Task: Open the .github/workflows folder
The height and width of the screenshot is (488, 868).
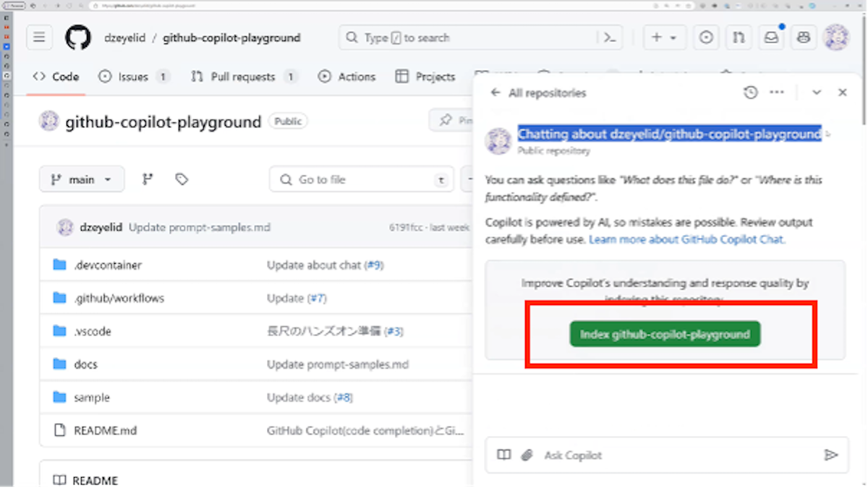Action: pyautogui.click(x=119, y=298)
